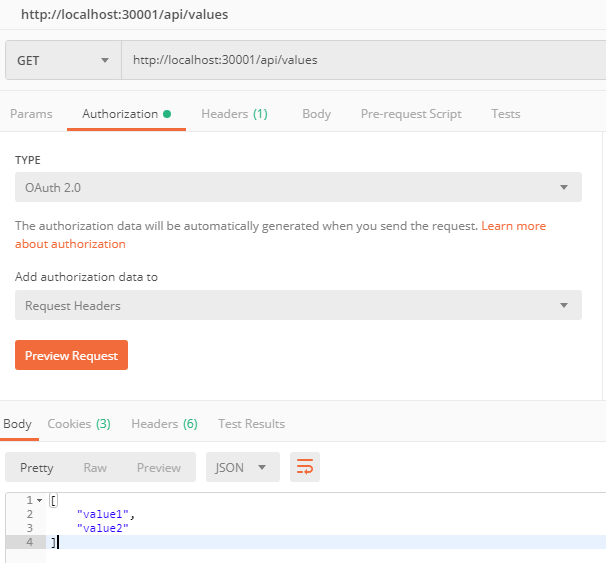The image size is (606, 563).
Task: Toggle the response line-wrap icon
Action: (x=305, y=467)
